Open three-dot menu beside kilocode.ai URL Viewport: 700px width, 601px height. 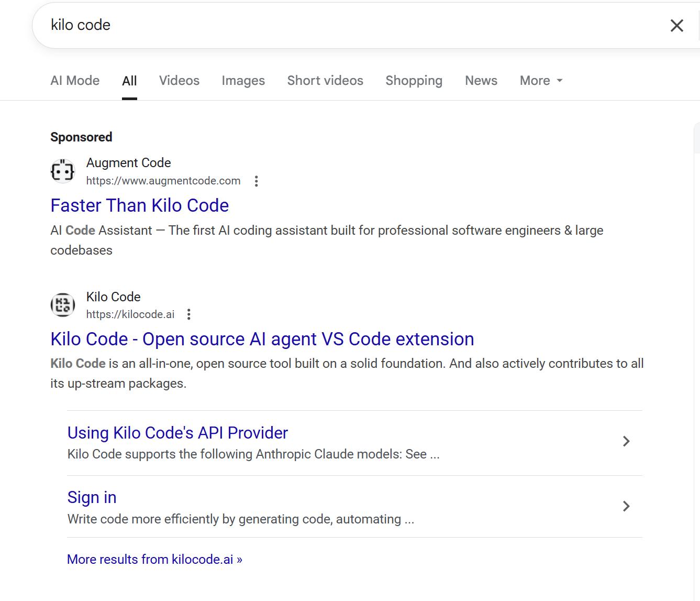coord(189,314)
